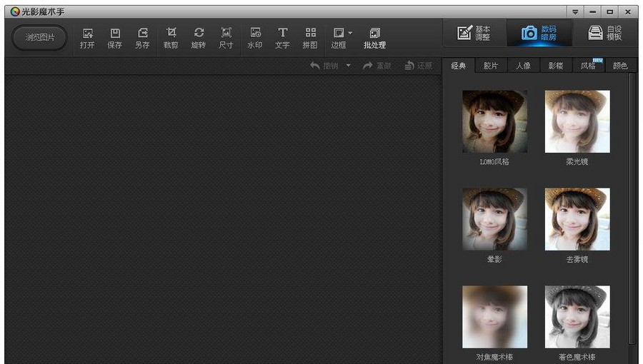The height and width of the screenshot is (364, 643).
Task: Select the 经典 classic effects tab
Action: (459, 66)
